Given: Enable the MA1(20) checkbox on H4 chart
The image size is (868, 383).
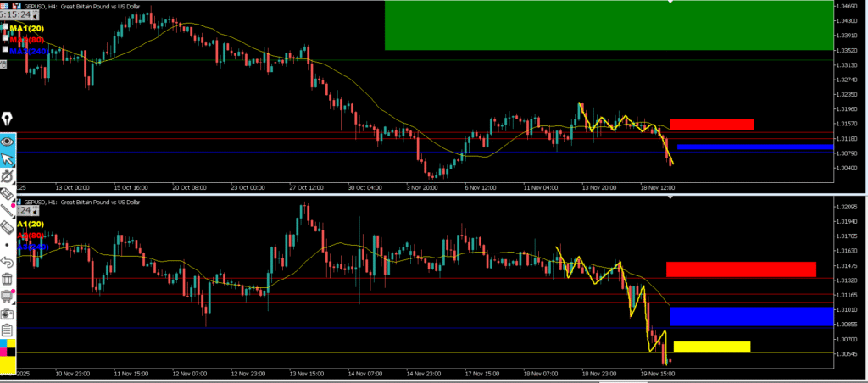Looking at the screenshot, I should [5, 26].
